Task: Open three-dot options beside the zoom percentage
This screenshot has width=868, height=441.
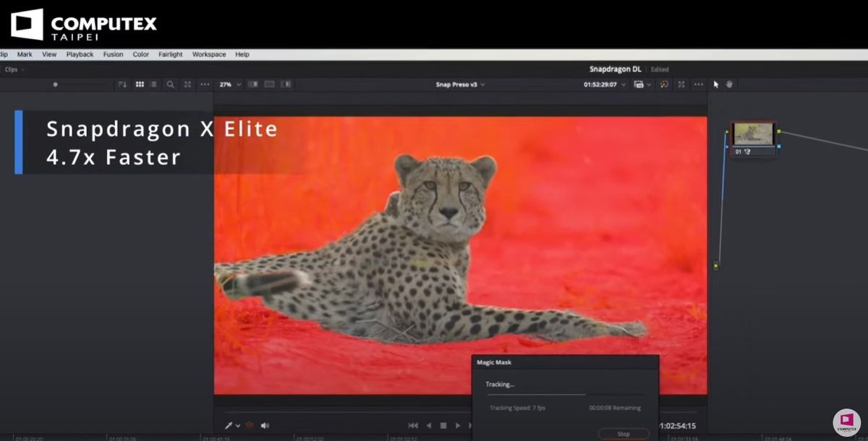Action: (205, 85)
